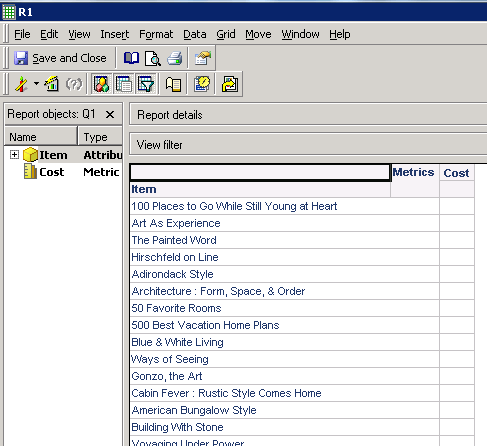This screenshot has height=446, width=487.
Task: Open the properties hand icon
Action: tap(203, 58)
